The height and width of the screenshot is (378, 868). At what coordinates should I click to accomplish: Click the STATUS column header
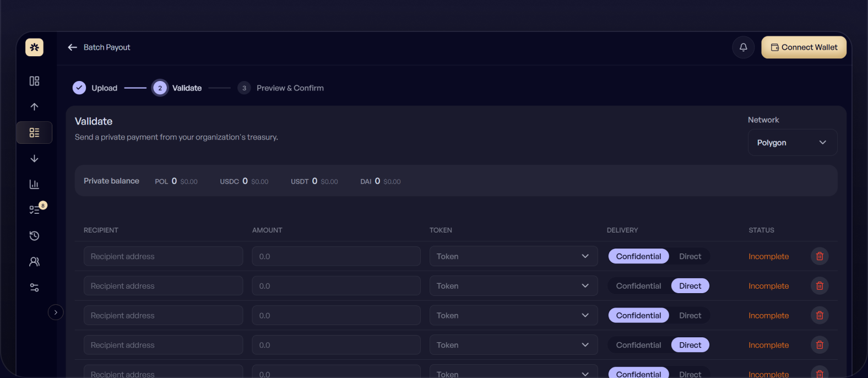(761, 230)
